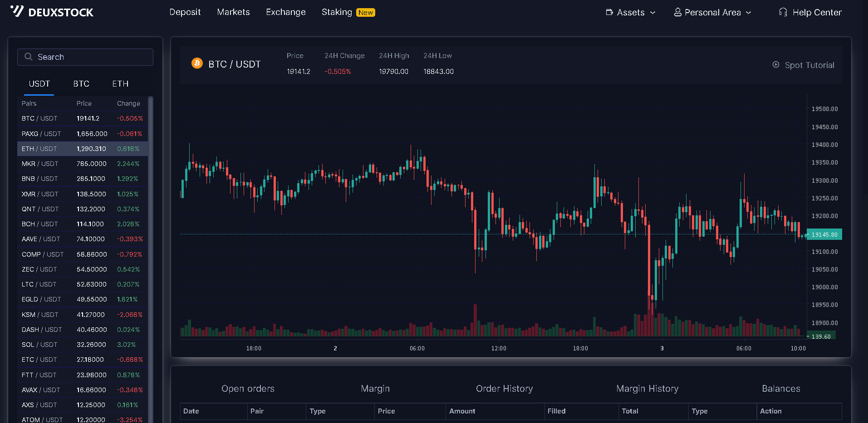Open the Open orders tab

point(248,389)
